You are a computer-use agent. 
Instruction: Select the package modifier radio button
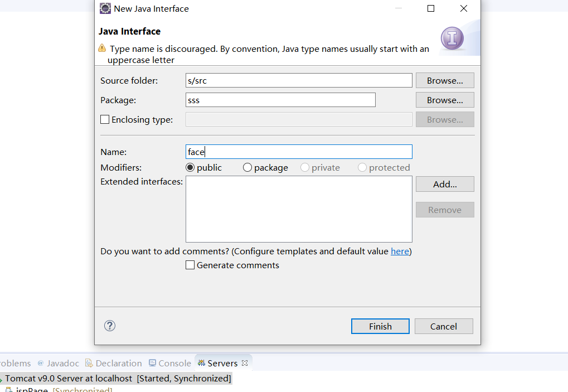[x=247, y=168]
